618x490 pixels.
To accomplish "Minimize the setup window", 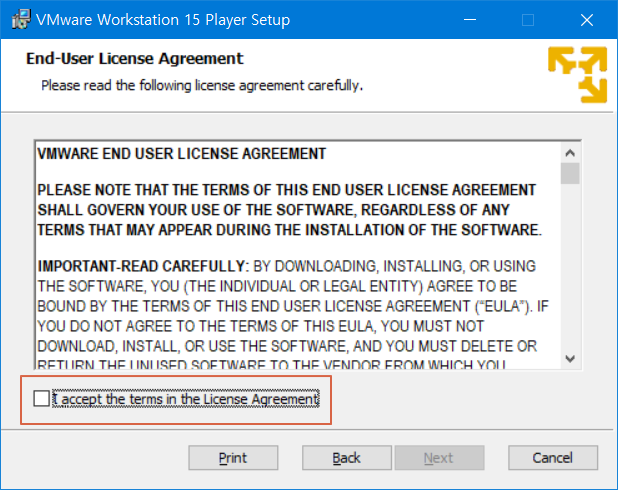I will pos(470,20).
